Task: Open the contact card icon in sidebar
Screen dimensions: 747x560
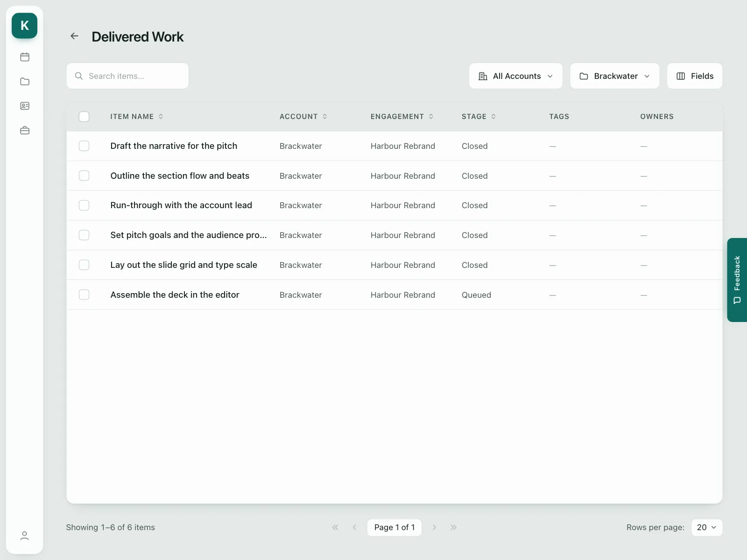Action: click(x=25, y=106)
